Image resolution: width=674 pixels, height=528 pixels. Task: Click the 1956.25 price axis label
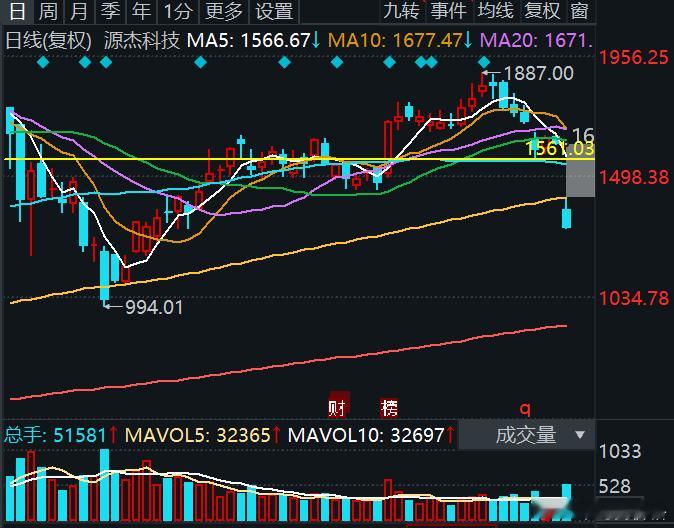point(634,58)
